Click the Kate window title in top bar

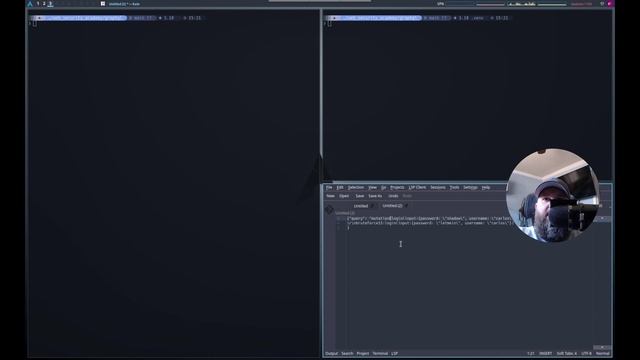click(124, 4)
